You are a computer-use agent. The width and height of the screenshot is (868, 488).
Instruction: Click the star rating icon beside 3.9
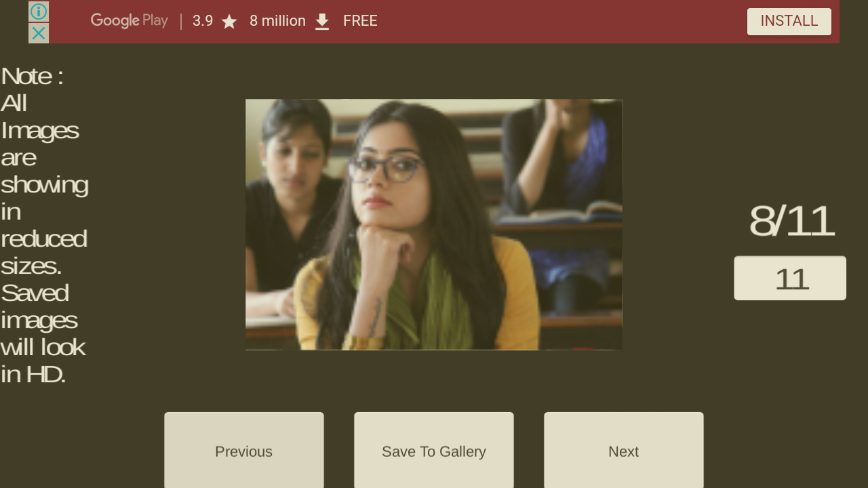tap(229, 22)
